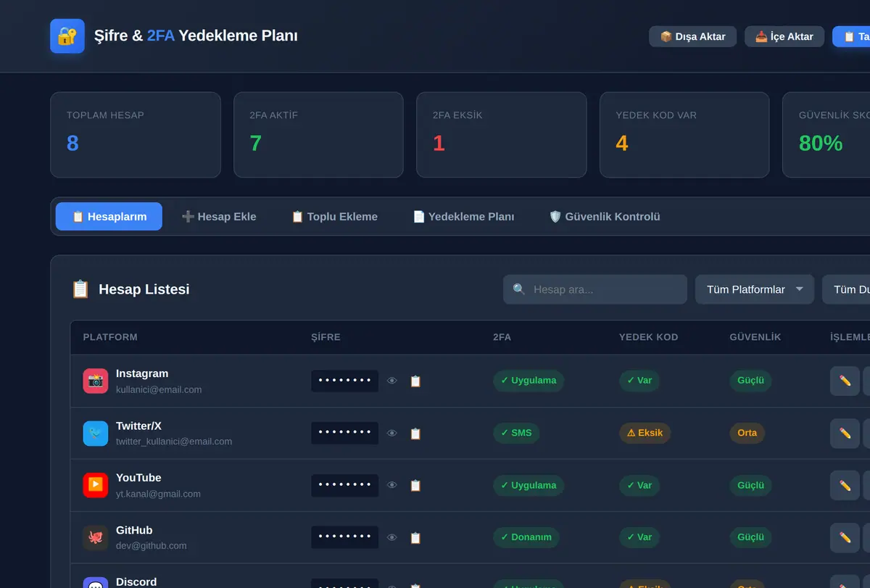The image size is (870, 588).
Task: Click the Twitter/X Eksik backup code badge
Action: tap(645, 433)
